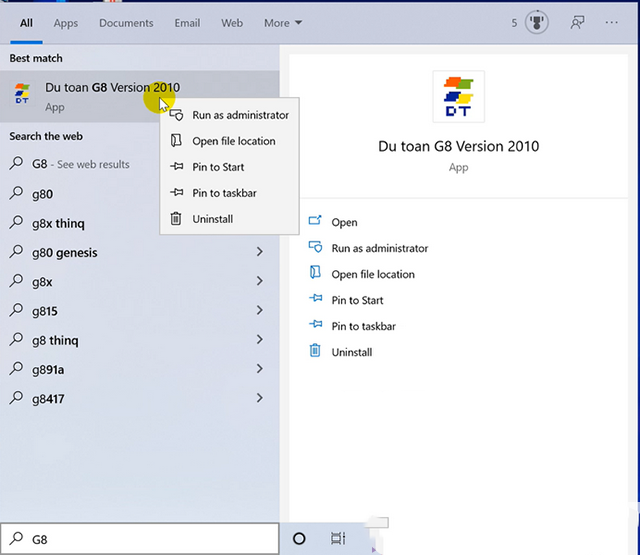Screen dimensions: 640x555
Task: Switch to the Apps tab
Action: tap(66, 23)
